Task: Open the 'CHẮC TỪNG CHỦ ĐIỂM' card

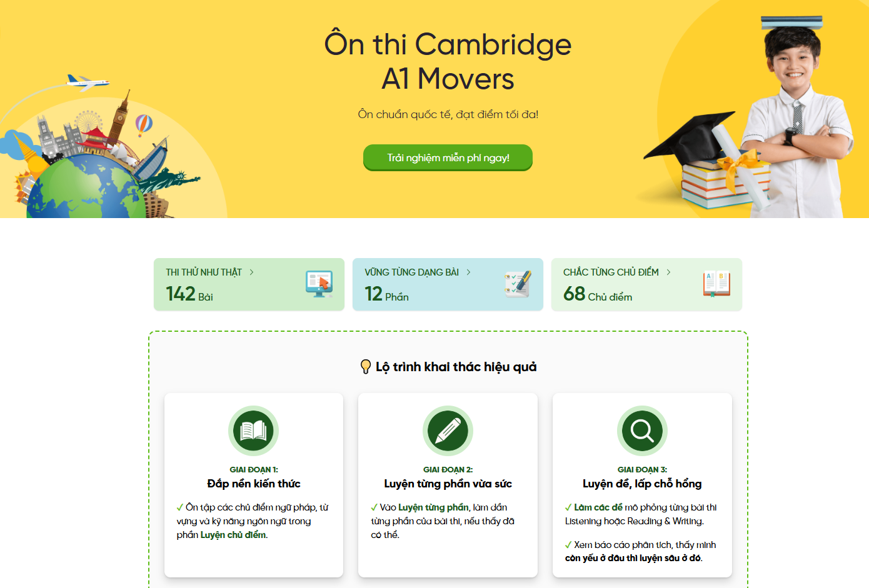Action: pyautogui.click(x=646, y=284)
